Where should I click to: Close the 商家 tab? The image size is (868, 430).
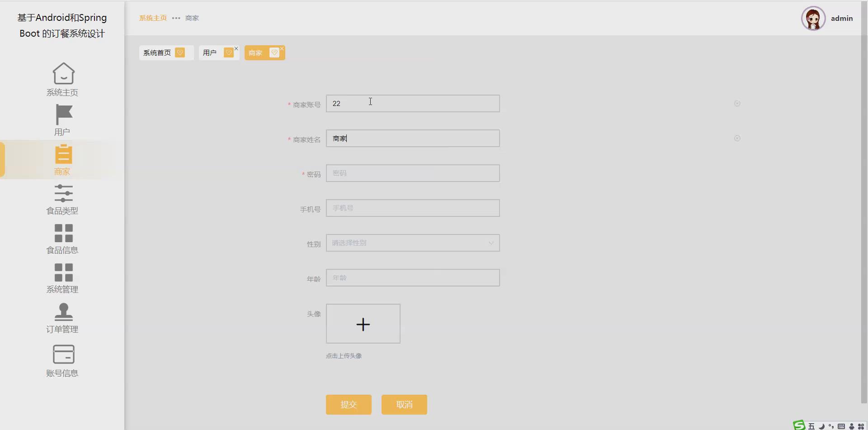coord(282,48)
